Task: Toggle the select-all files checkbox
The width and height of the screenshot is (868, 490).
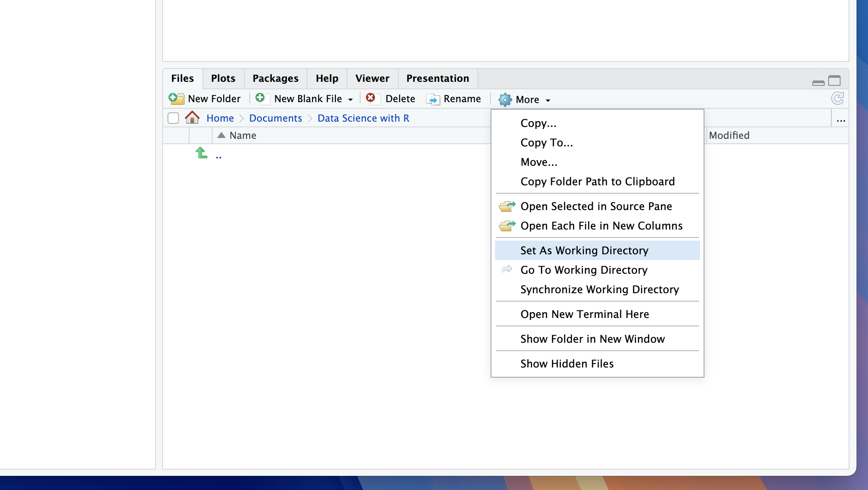Action: [173, 118]
